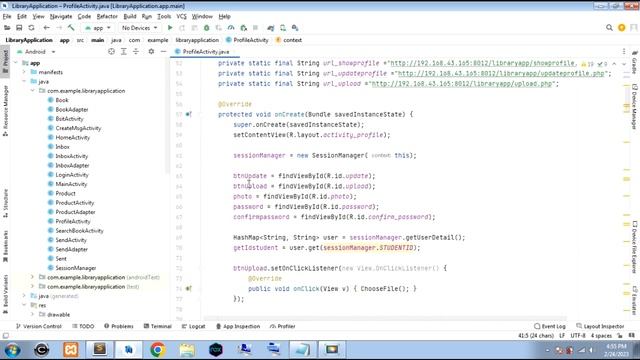The width and height of the screenshot is (640, 360).
Task: Click the Sync Project with Gradle icon
Action: click(x=270, y=28)
